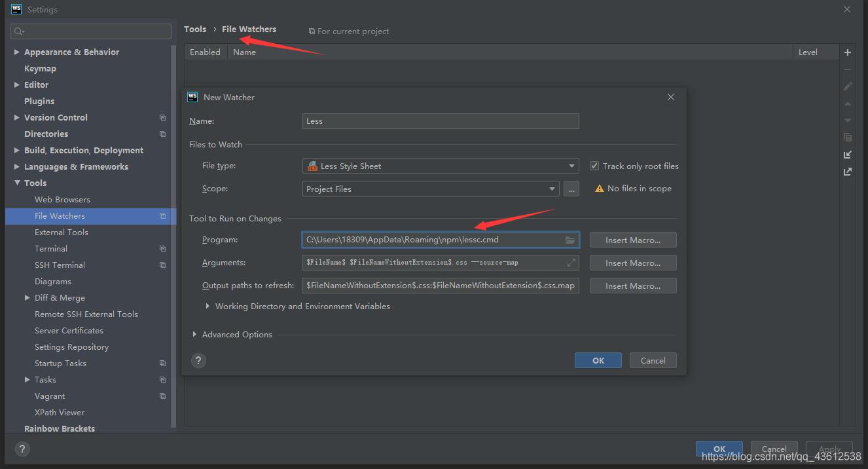Click the import watchers icon
The width and height of the screenshot is (868, 469).
coord(848,155)
